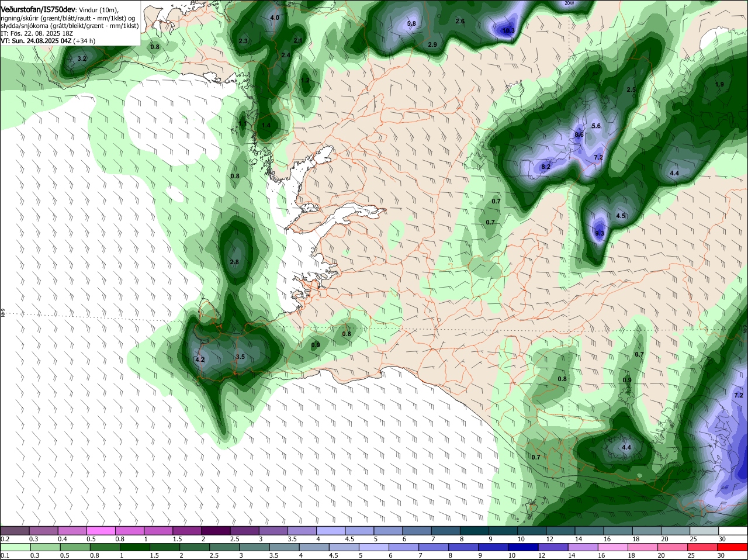This screenshot has height=560, width=748.
Task: Click the 4.5 precipitation value
Action: pos(621,216)
